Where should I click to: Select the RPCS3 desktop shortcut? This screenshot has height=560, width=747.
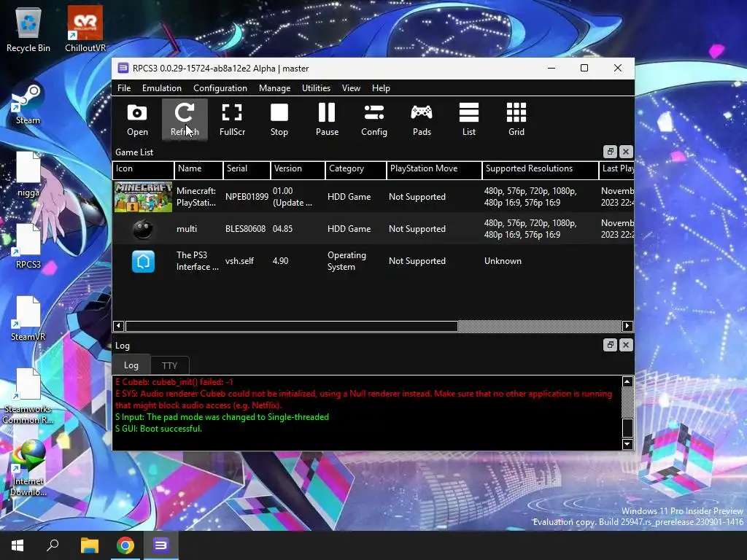coord(28,246)
